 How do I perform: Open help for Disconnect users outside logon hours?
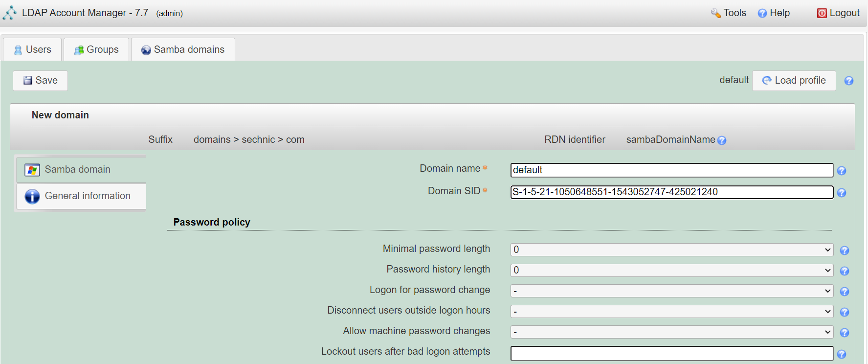point(845,312)
